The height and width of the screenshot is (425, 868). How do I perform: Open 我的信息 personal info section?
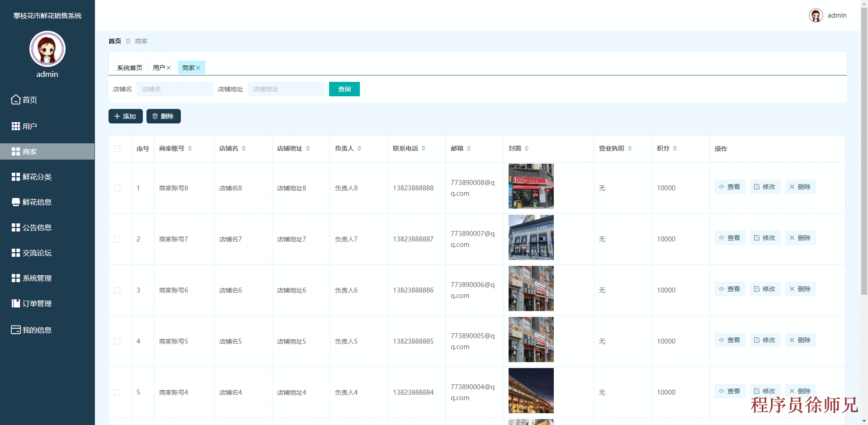click(15, 330)
